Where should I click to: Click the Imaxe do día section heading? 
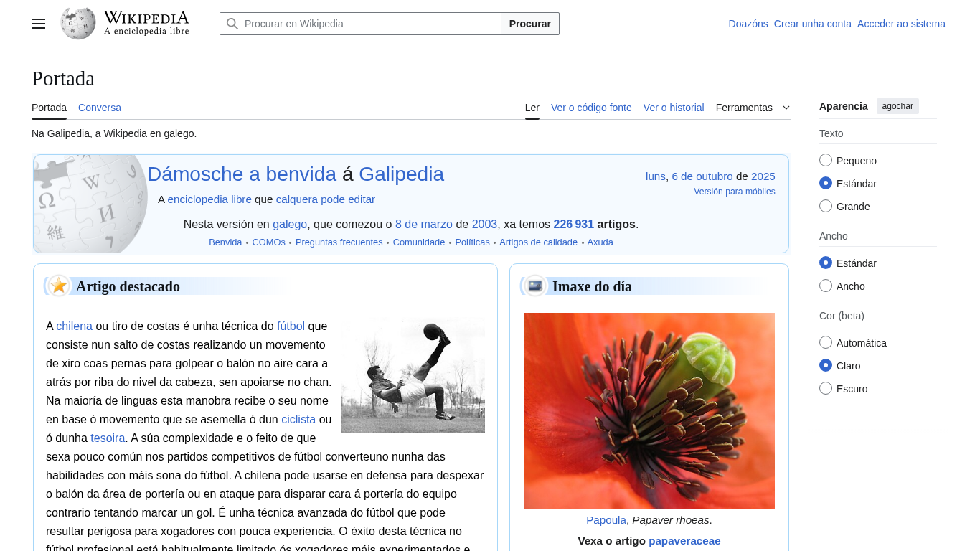click(592, 286)
